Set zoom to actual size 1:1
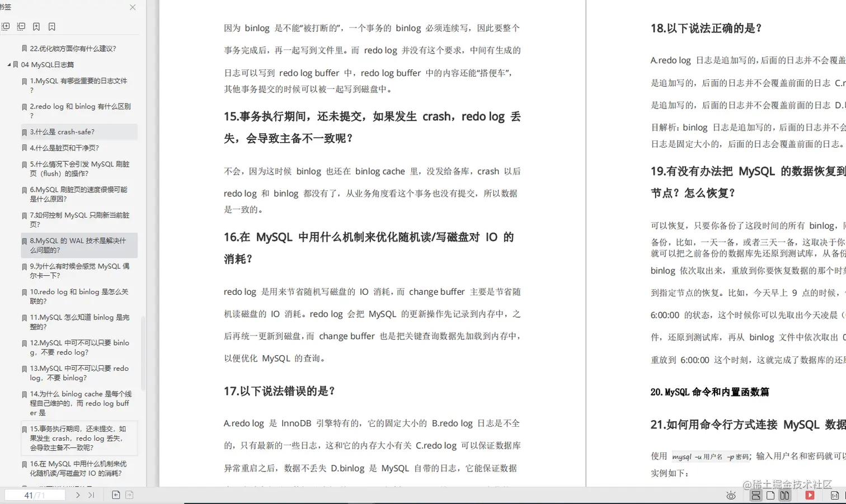 point(835,496)
